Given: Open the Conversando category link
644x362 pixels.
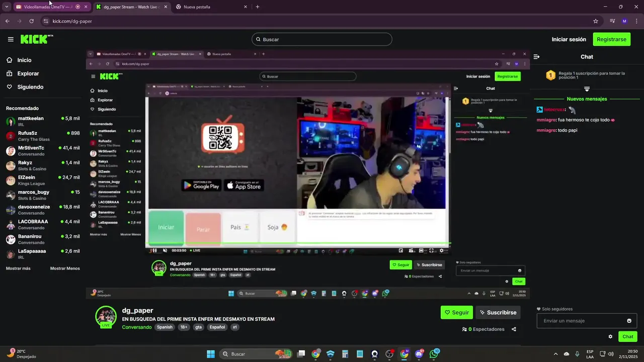Looking at the screenshot, I should point(137,327).
